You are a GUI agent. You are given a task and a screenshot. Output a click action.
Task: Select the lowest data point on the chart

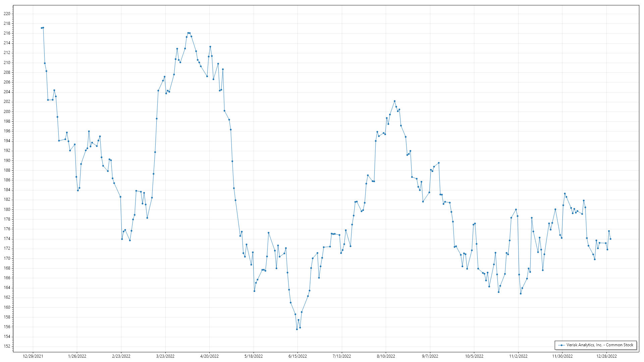tap(297, 329)
